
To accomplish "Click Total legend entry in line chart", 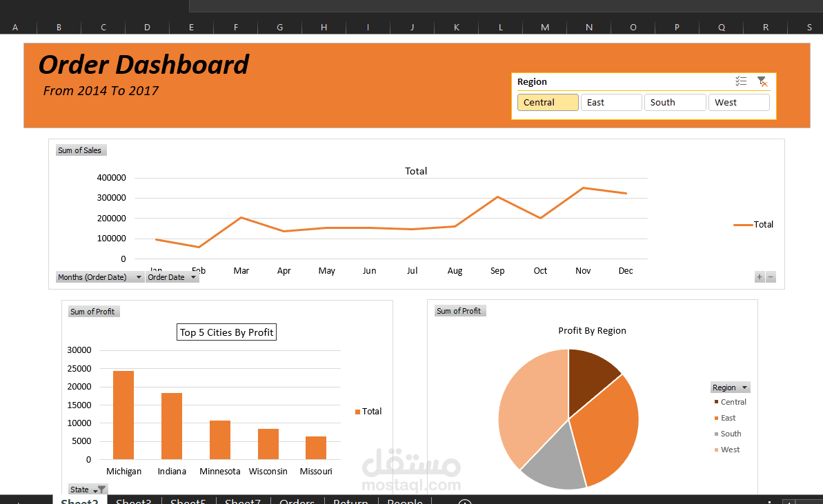I will click(x=753, y=225).
